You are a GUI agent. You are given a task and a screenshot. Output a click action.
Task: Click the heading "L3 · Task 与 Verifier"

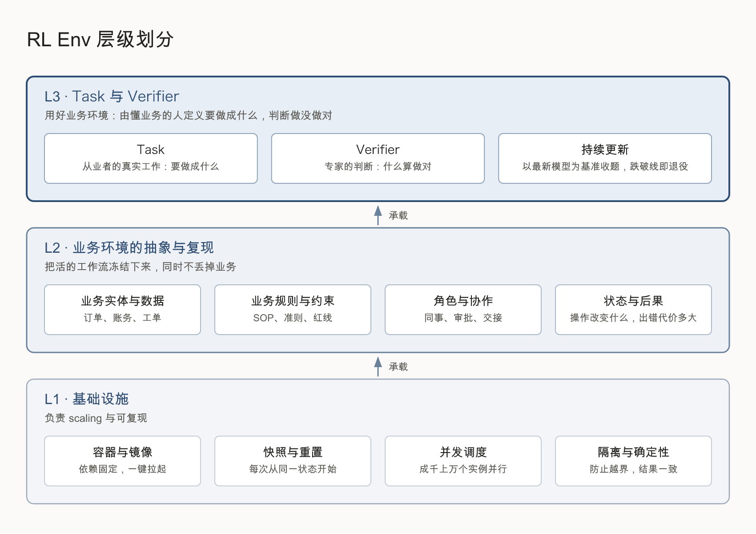pos(112,96)
